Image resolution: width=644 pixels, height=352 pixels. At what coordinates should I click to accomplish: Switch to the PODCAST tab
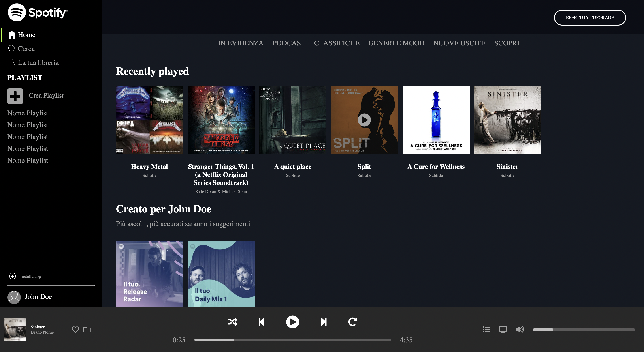point(289,43)
